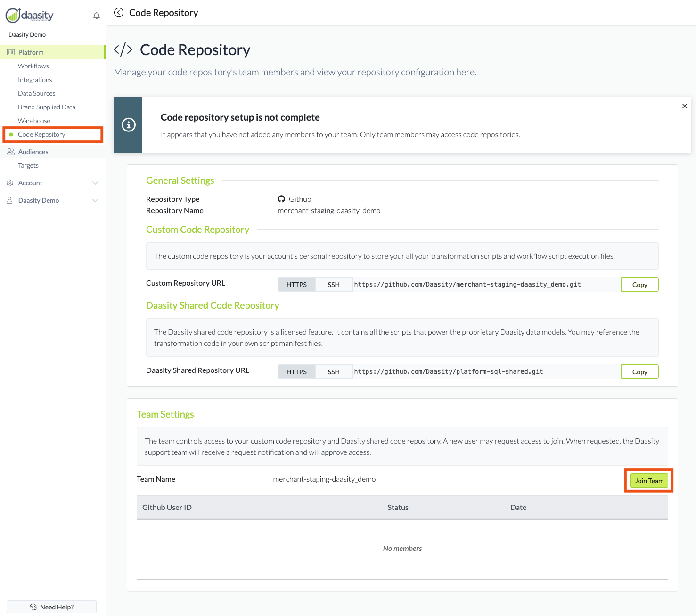Click the Need Help? button

(52, 607)
